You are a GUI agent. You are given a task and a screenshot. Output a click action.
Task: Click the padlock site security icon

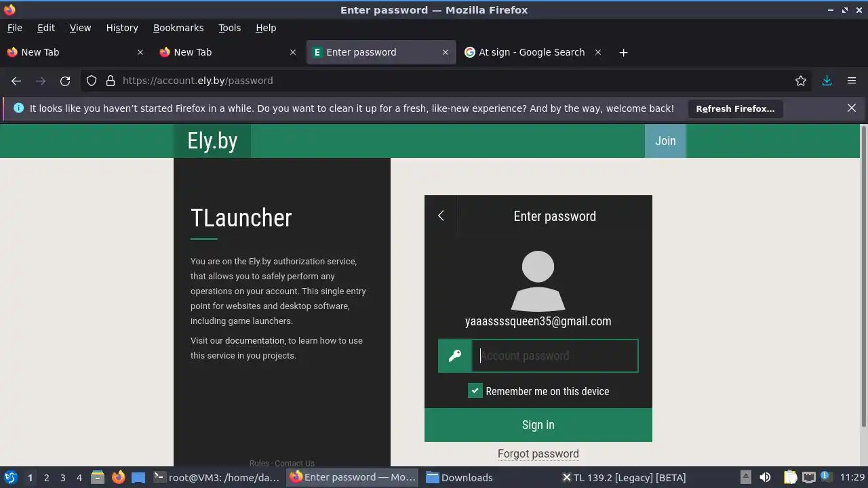(x=111, y=81)
